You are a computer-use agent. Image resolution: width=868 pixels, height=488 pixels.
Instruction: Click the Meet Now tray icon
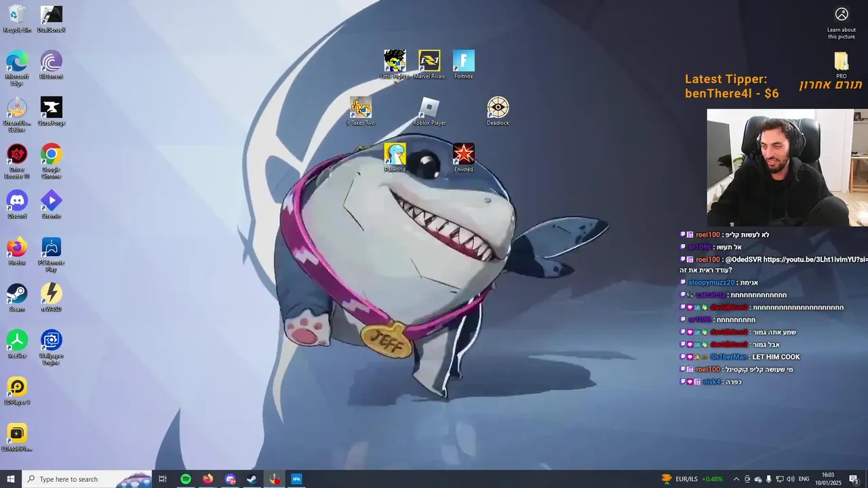tap(747, 479)
